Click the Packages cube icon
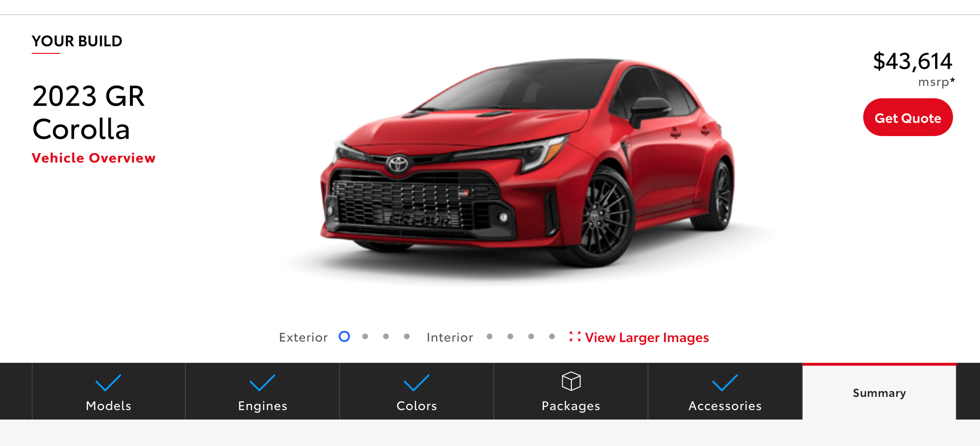The height and width of the screenshot is (446, 980). click(571, 381)
